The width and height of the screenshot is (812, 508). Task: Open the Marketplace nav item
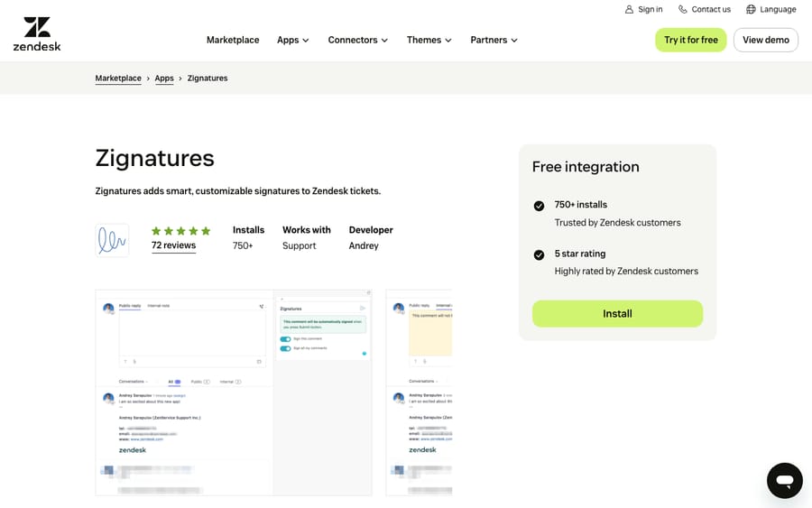click(233, 40)
